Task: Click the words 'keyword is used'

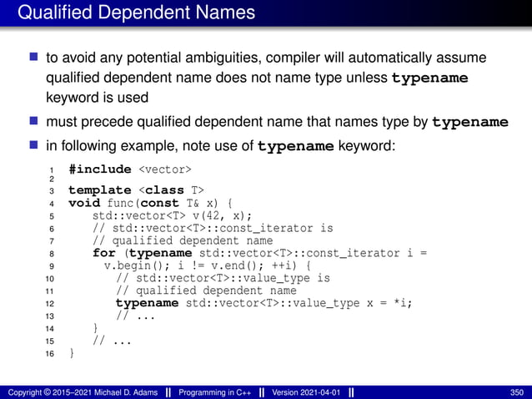Action: (97, 98)
